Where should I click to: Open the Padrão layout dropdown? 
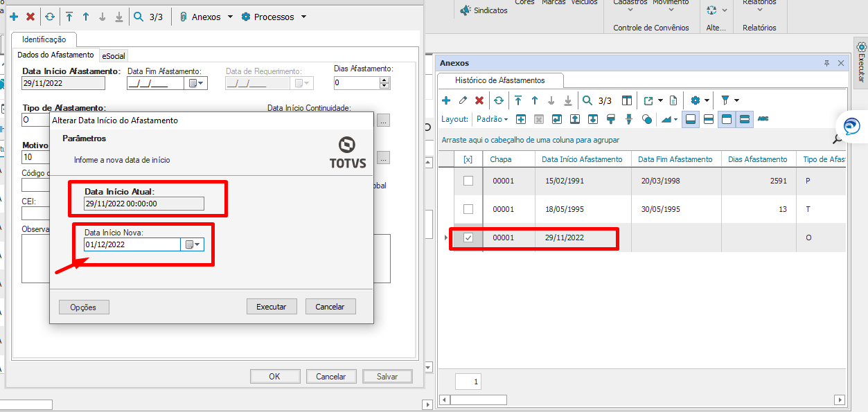[x=493, y=119]
